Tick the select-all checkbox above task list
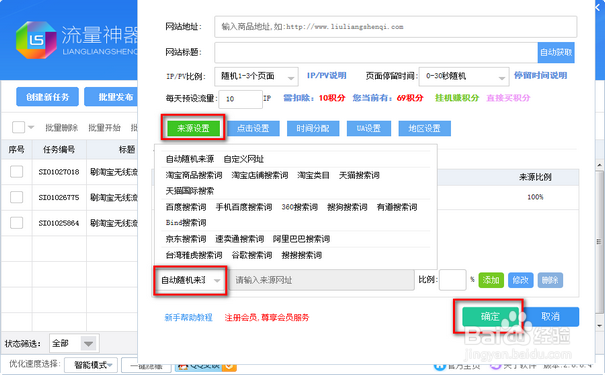Screen dimensions: 605x375 click(18, 127)
